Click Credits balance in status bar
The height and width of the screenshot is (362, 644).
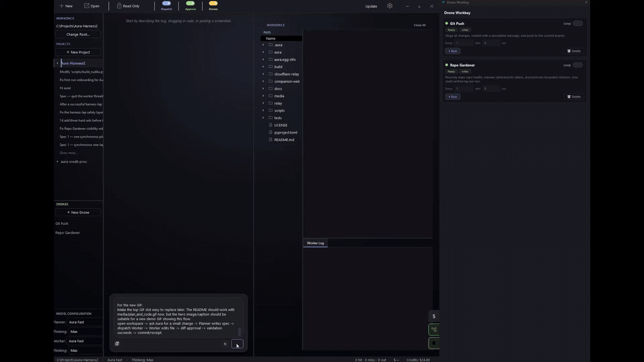click(x=418, y=360)
